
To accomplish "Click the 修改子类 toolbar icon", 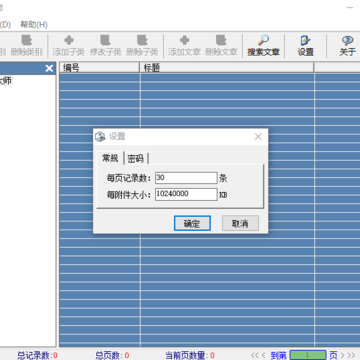I will click(105, 46).
